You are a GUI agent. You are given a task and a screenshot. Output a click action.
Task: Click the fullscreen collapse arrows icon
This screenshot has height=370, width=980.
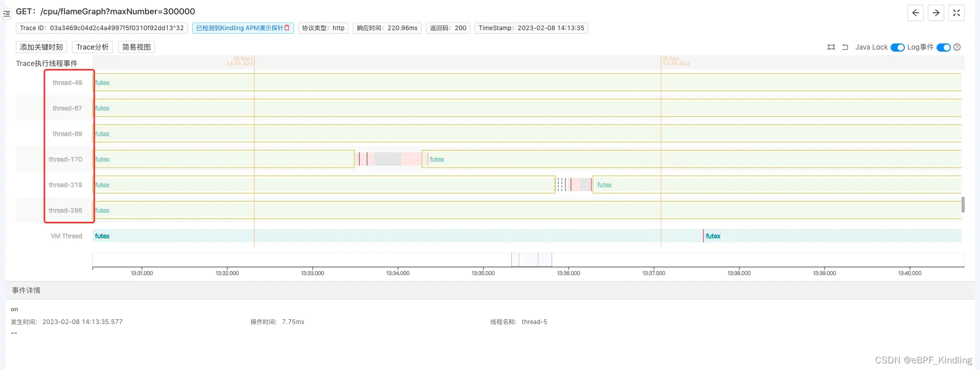956,13
